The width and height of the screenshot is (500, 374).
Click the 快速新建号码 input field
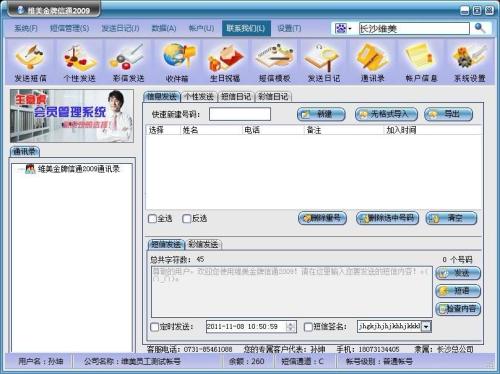[x=240, y=114]
